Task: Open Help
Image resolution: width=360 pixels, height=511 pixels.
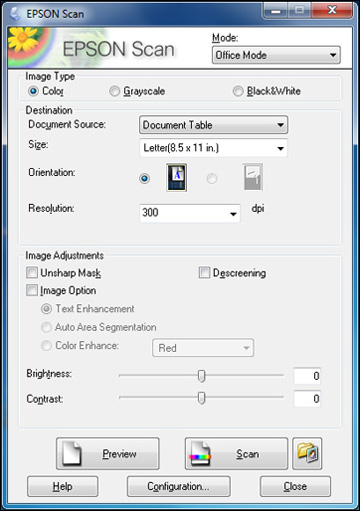Action: tap(63, 486)
